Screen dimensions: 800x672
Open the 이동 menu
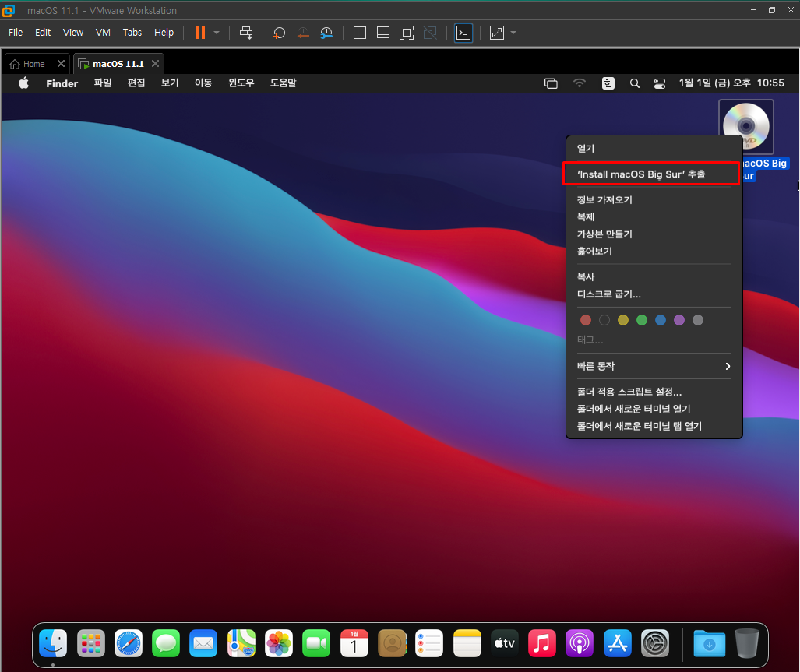pos(203,83)
